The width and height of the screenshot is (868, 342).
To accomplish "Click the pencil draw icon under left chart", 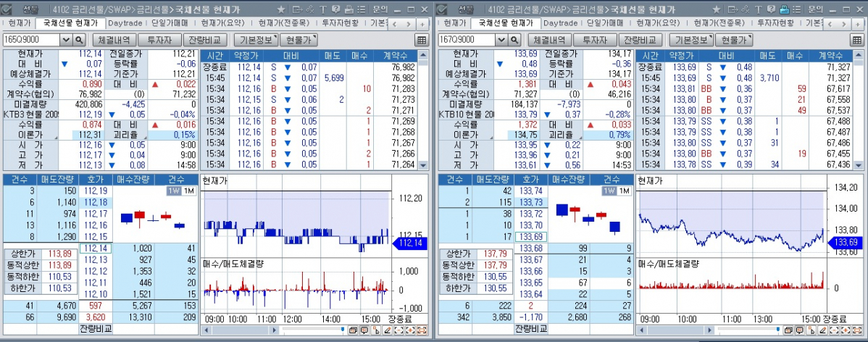I will click(388, 330).
